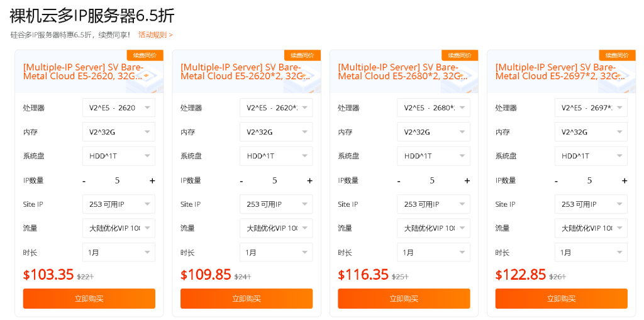Click minus for IP数量 on E5-2680*2 card

coord(399,181)
